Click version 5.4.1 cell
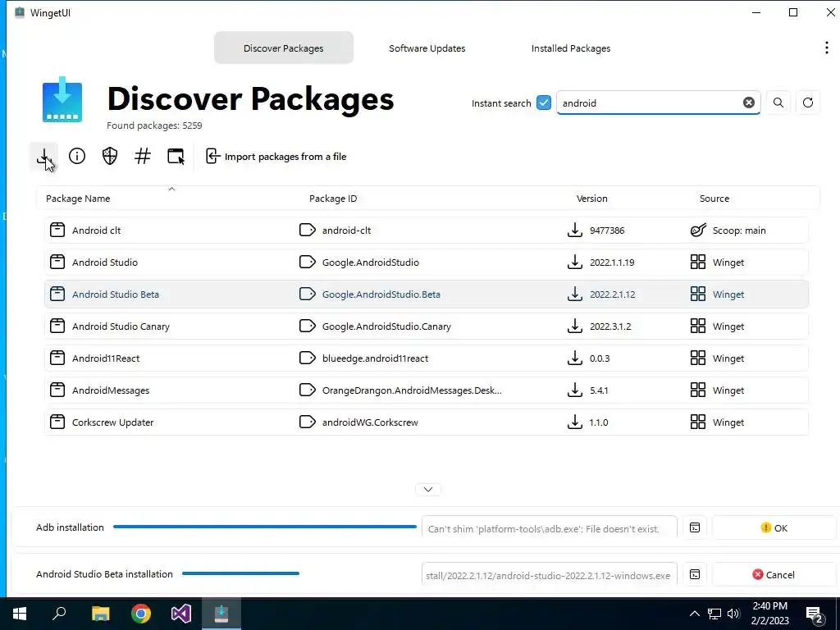The image size is (840, 630). pyautogui.click(x=599, y=390)
